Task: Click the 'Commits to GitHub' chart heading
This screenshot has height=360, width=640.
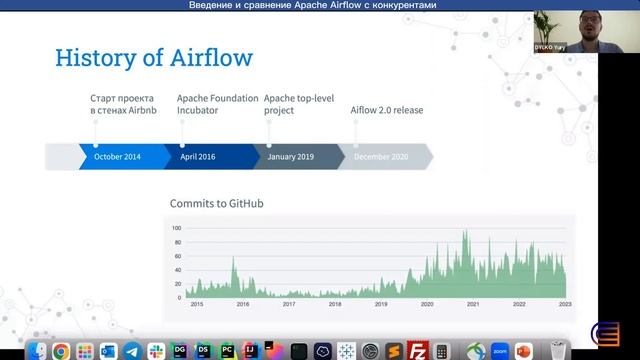Action: [x=216, y=203]
